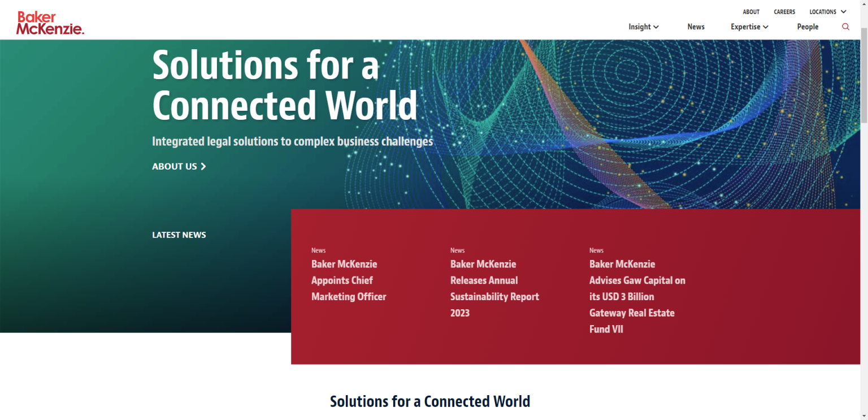The width and height of the screenshot is (868, 420).
Task: Visit the Careers link
Action: [x=784, y=12]
